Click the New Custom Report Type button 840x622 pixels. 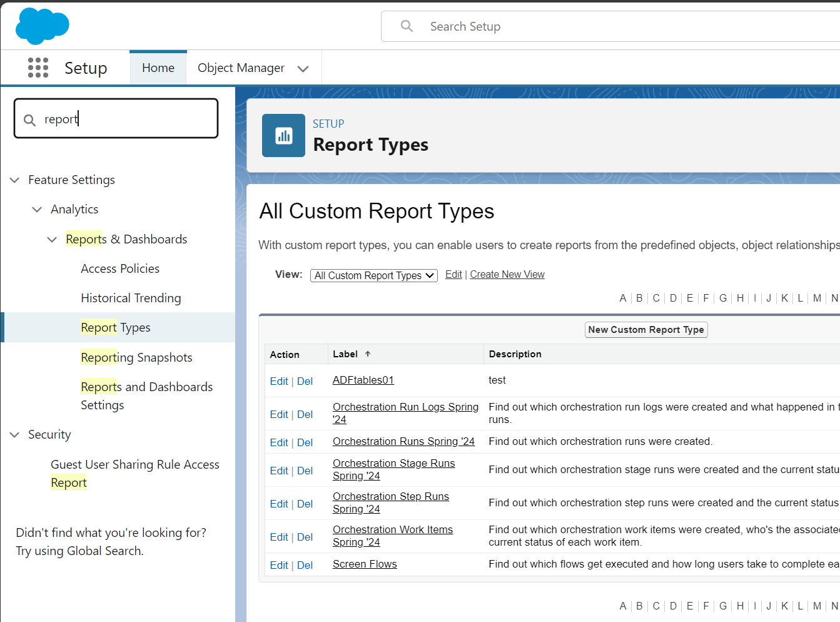(x=646, y=330)
